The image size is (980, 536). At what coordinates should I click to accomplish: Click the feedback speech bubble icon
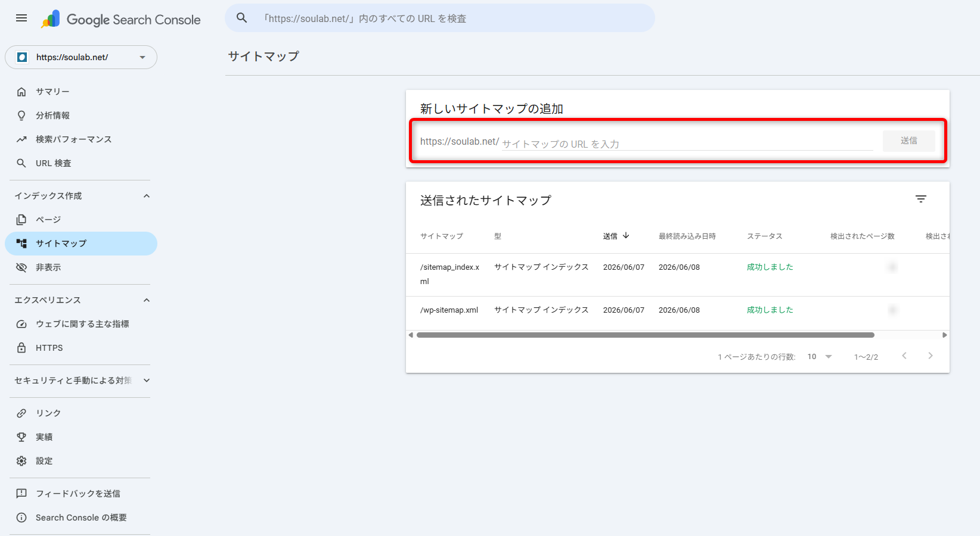pos(21,494)
